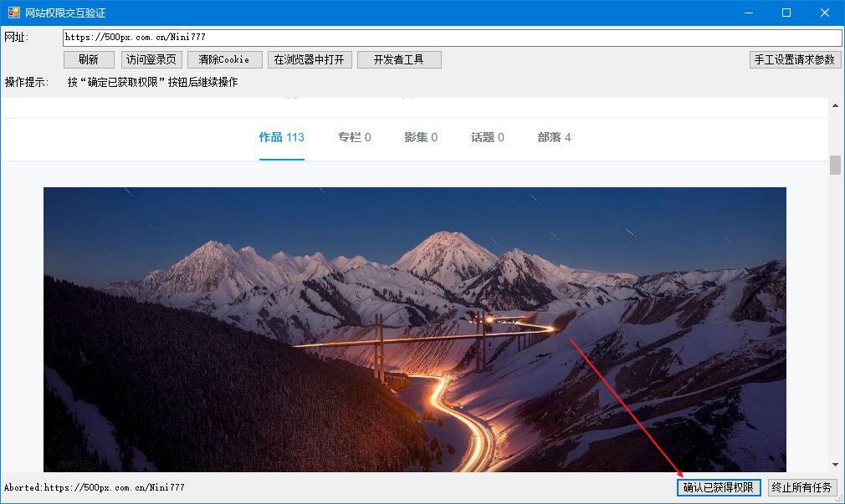Click the Aborted status bar URL text
The width and height of the screenshot is (845, 504).
point(95,488)
